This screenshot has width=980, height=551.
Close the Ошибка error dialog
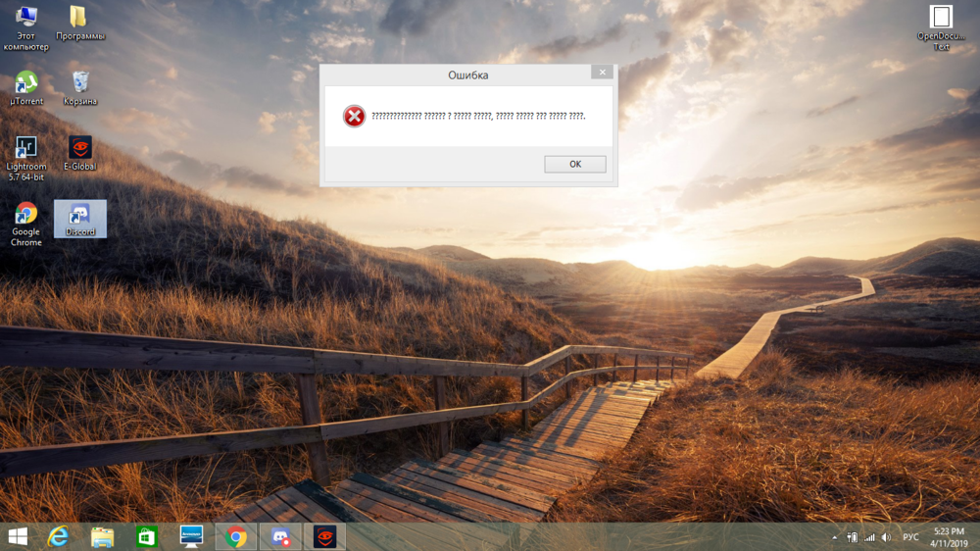click(602, 73)
